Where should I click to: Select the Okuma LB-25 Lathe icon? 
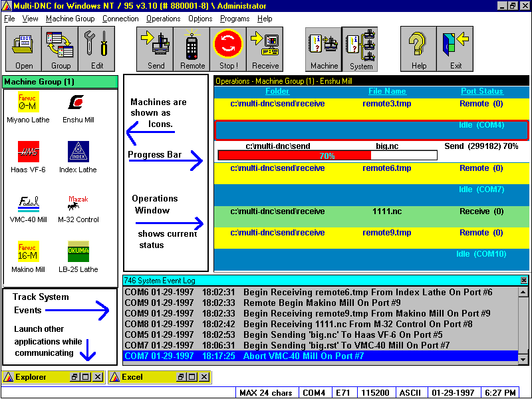[78, 257]
